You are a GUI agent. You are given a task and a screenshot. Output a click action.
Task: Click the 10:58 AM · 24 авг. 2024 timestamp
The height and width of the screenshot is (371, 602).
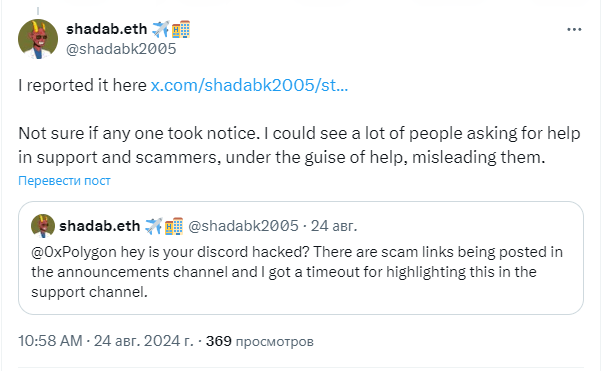point(106,341)
